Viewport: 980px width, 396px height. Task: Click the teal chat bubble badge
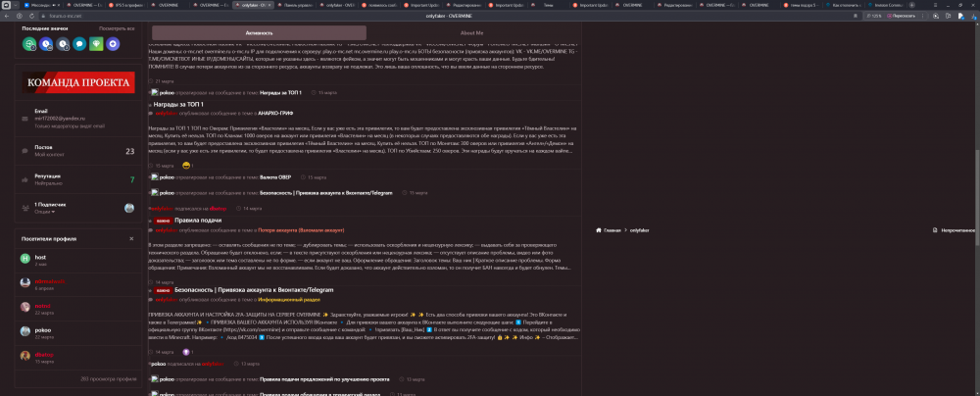[78, 44]
